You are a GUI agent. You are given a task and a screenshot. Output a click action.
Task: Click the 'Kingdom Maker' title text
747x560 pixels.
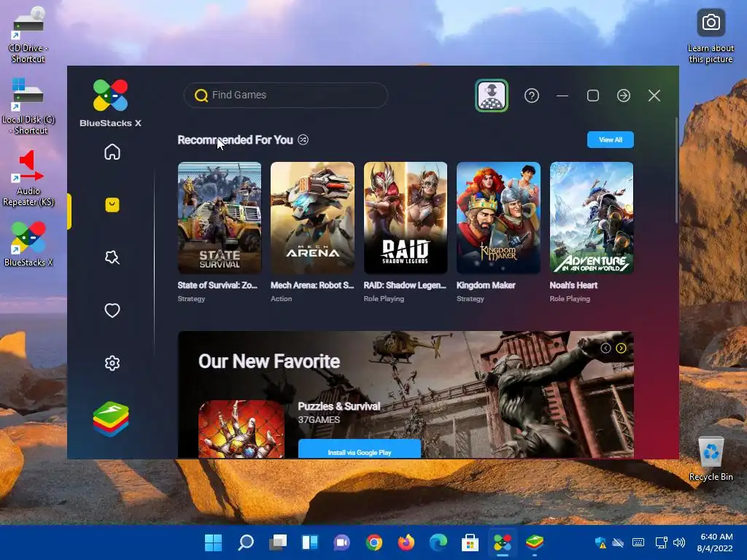click(x=486, y=285)
